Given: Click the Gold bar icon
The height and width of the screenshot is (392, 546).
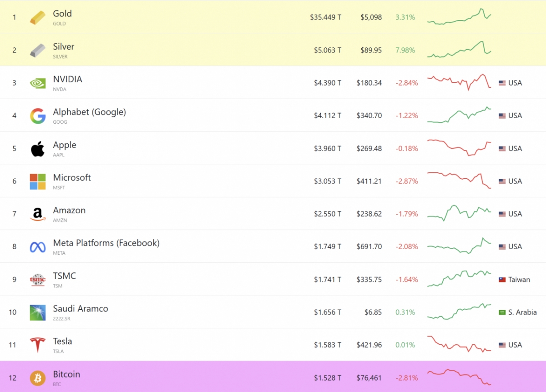Looking at the screenshot, I should [38, 18].
